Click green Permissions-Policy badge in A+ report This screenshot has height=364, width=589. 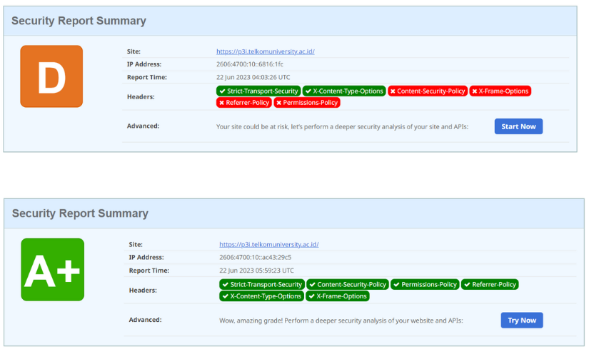[425, 284]
